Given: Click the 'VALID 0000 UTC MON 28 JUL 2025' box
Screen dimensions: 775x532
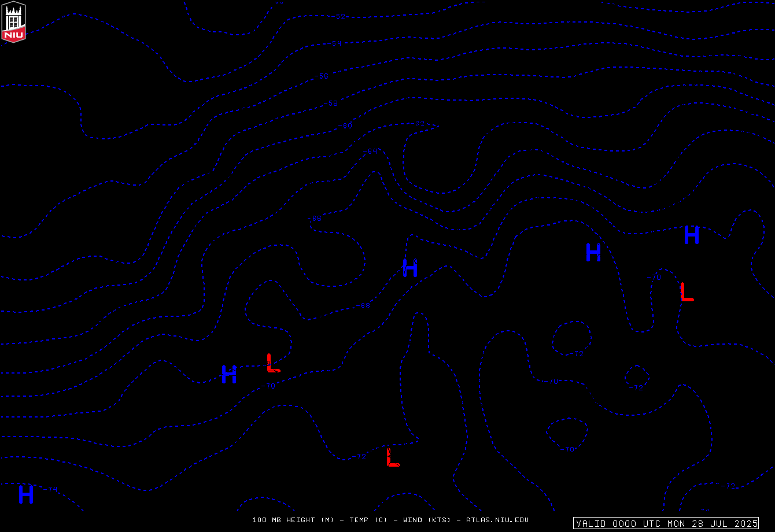Looking at the screenshot, I should pyautogui.click(x=666, y=523).
